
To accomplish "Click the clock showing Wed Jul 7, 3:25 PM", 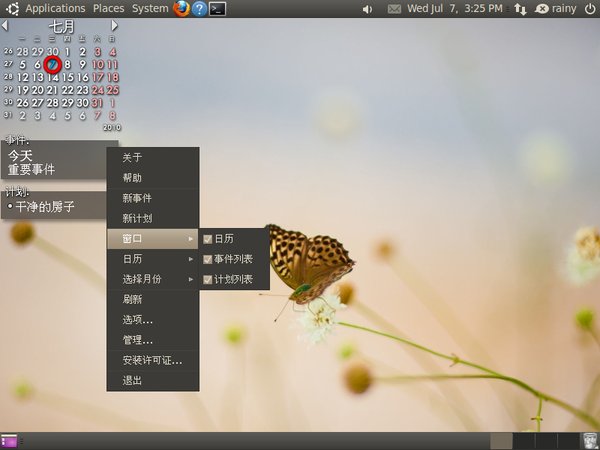I will 455,8.
